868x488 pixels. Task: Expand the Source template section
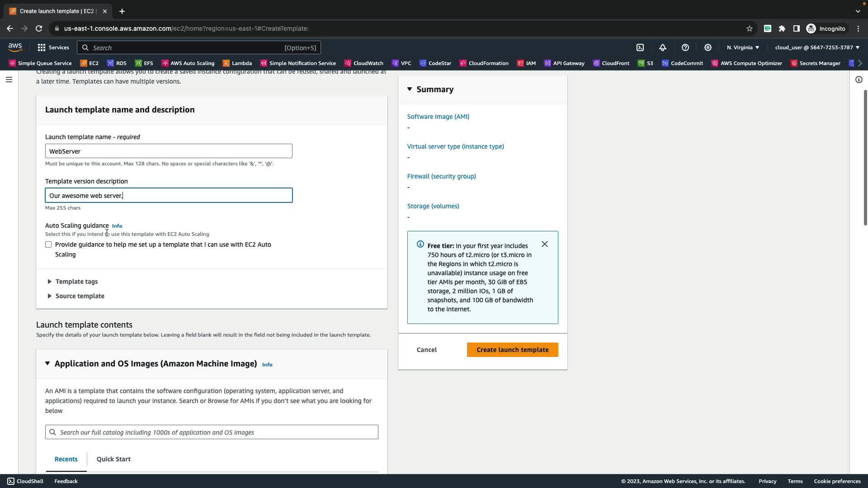79,296
